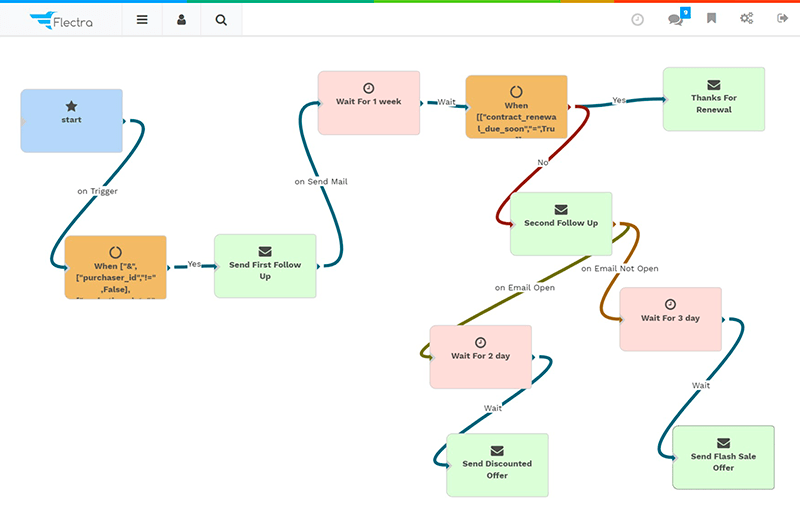800x526 pixels.
Task: Open the hamburger menu in top bar
Action: [142, 19]
